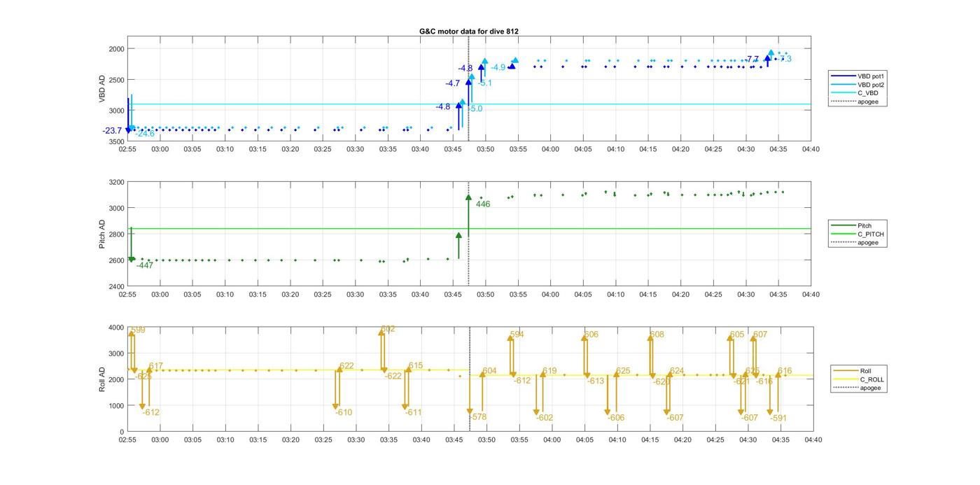
Task: Click the "4000" y-axis tick label
Action: pyautogui.click(x=115, y=328)
